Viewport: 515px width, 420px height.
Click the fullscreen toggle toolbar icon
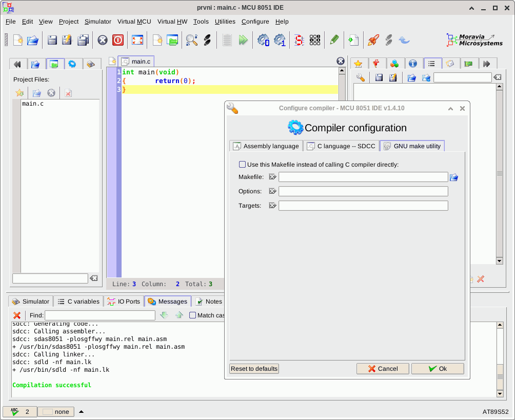[137, 40]
